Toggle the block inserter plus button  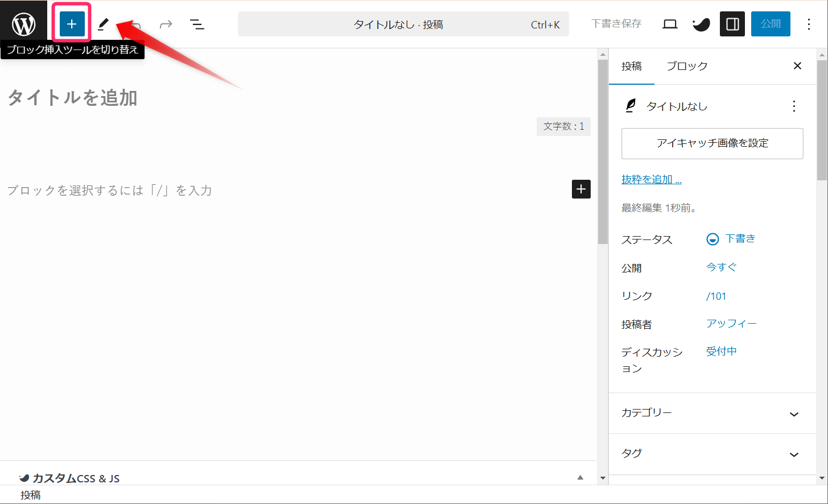click(72, 24)
